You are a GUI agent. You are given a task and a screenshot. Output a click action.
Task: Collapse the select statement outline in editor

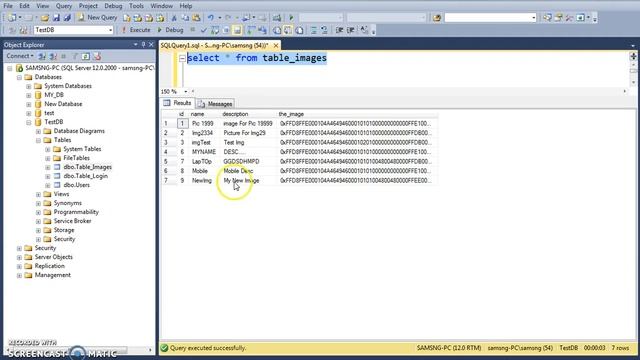[182, 58]
